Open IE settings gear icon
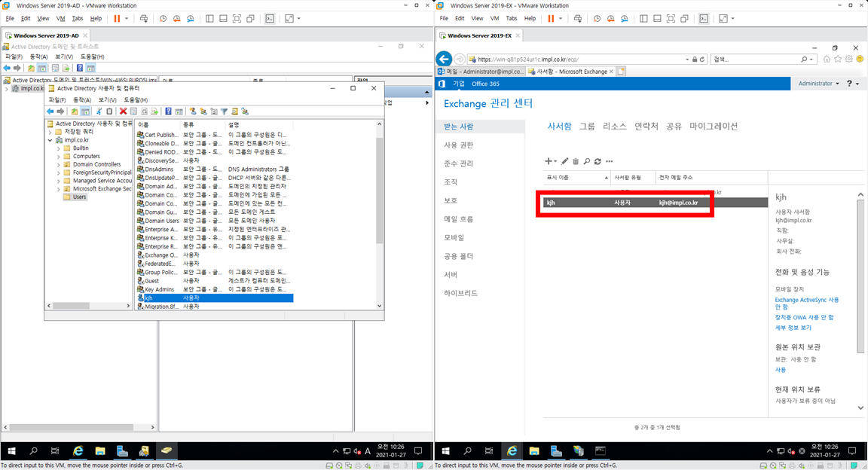The width and height of the screenshot is (868, 470). (848, 59)
